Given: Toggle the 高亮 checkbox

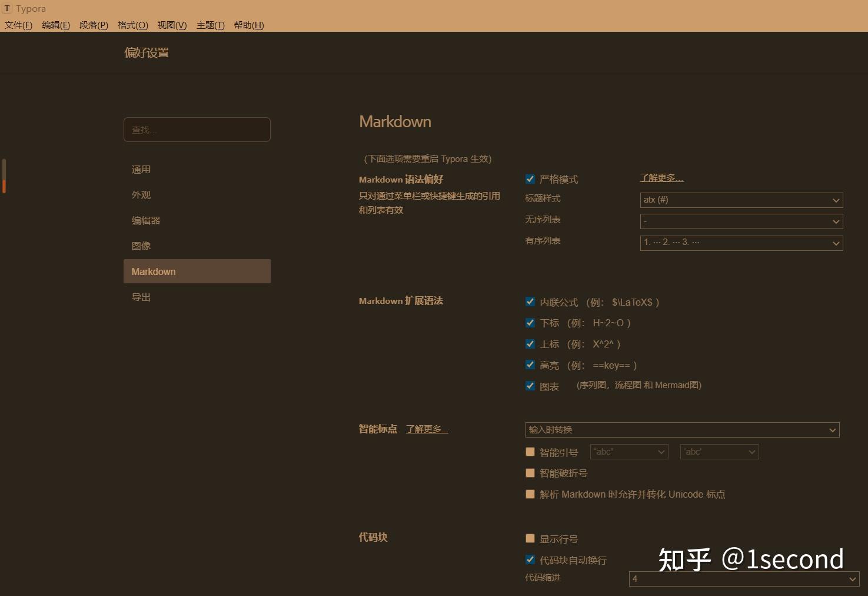Looking at the screenshot, I should (x=530, y=365).
